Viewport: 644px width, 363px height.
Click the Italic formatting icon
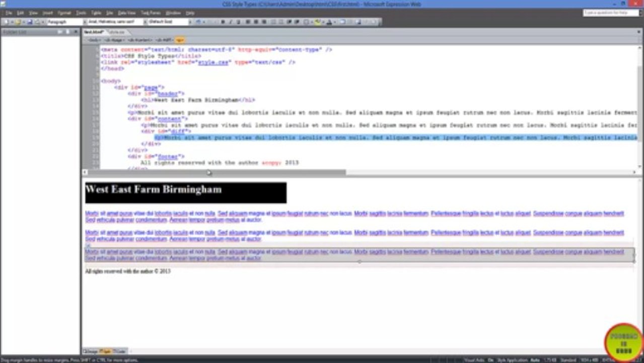point(231,22)
